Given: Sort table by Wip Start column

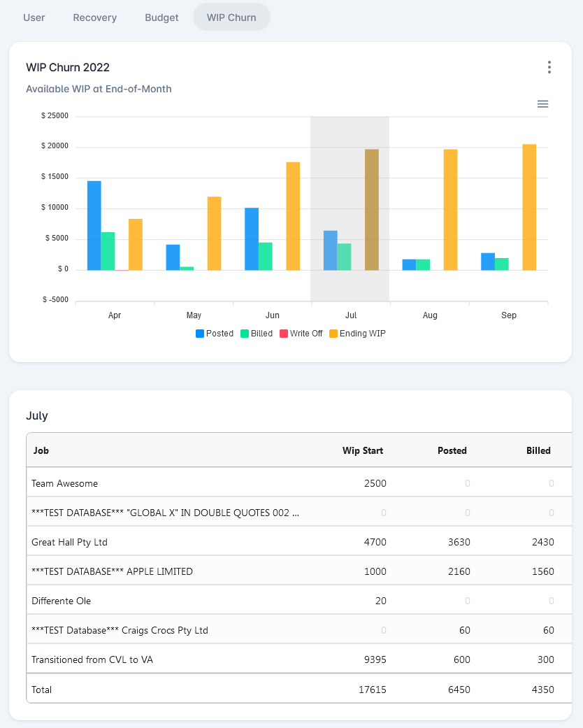Looking at the screenshot, I should coord(362,450).
